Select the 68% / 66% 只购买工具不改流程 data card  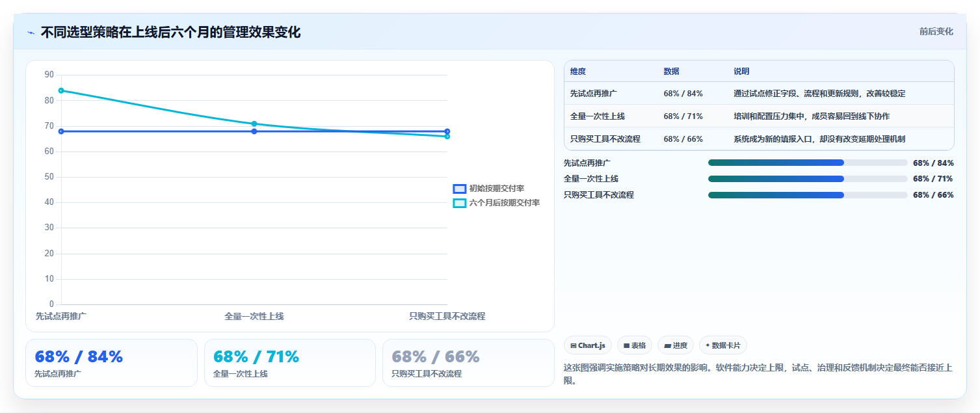(x=468, y=363)
